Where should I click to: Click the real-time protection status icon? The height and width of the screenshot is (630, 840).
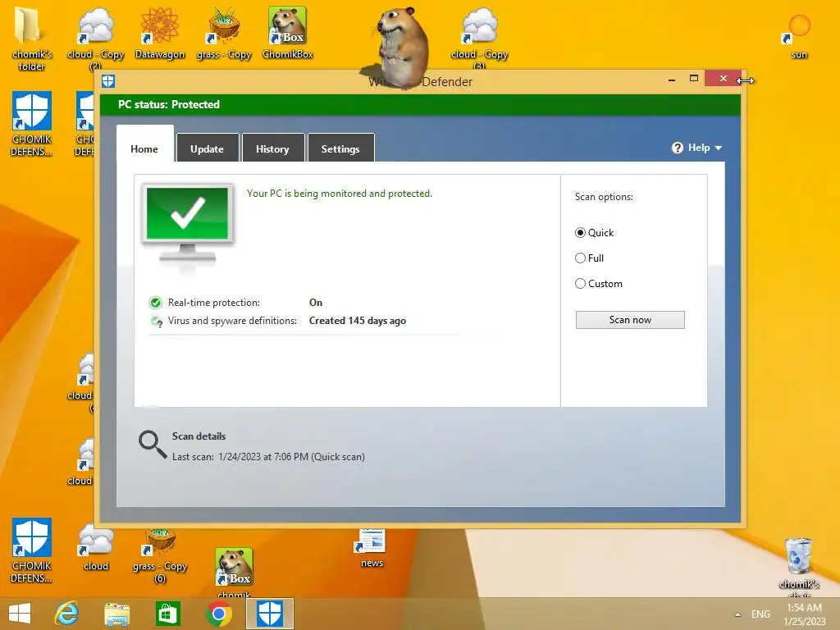tap(156, 303)
